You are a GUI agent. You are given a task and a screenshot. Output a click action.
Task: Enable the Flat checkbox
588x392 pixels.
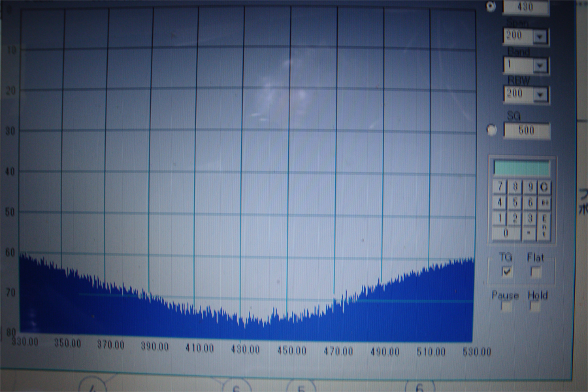536,272
